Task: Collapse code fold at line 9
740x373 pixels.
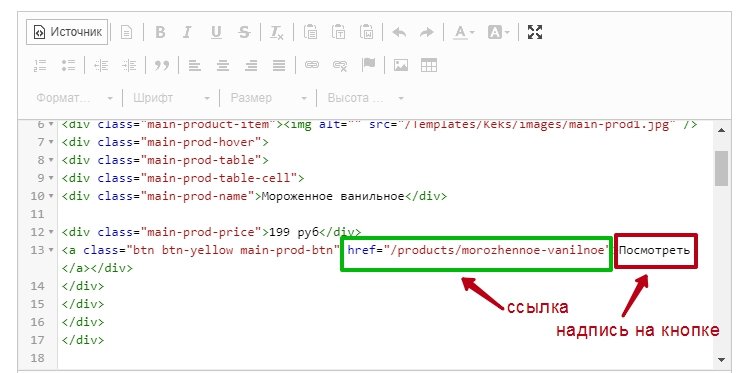Action: point(51,178)
